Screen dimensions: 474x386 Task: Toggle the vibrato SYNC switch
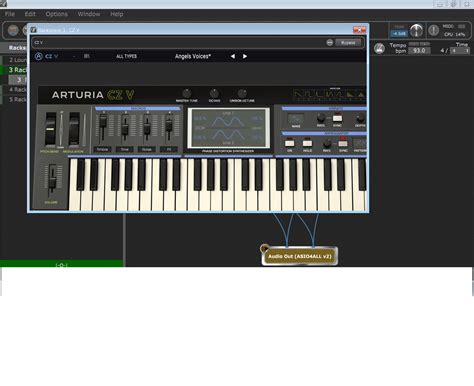337,118
